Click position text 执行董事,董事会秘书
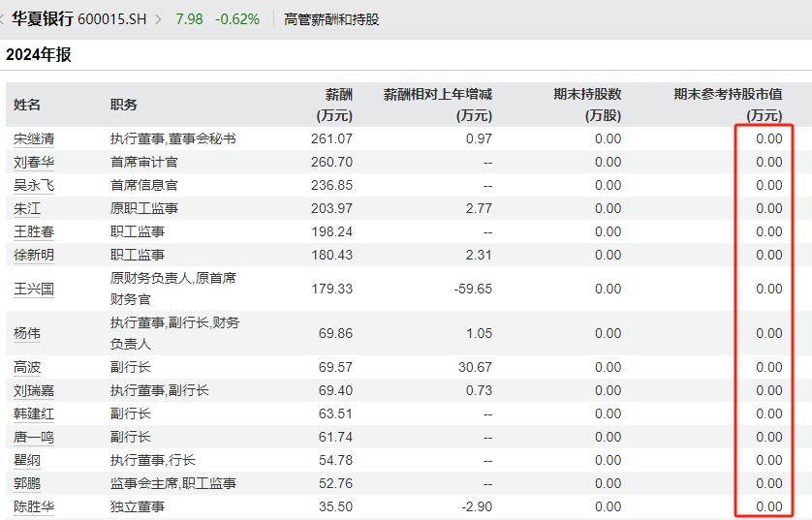 pyautogui.click(x=173, y=138)
